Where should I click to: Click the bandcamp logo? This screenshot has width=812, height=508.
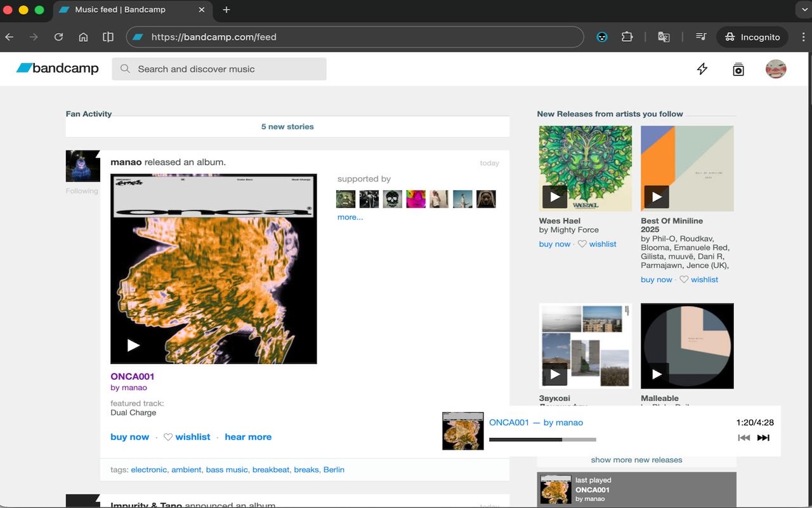pyautogui.click(x=58, y=69)
